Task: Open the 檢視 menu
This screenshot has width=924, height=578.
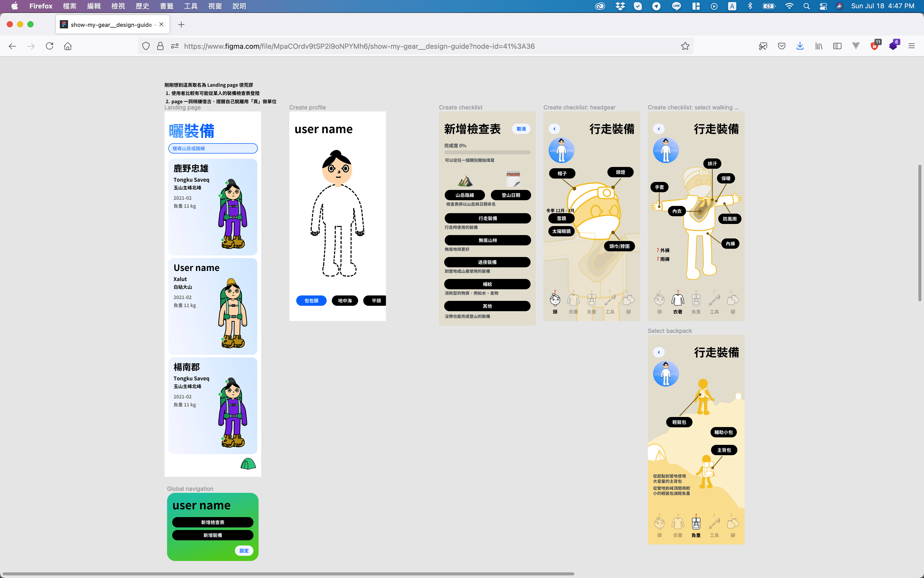Action: [118, 6]
